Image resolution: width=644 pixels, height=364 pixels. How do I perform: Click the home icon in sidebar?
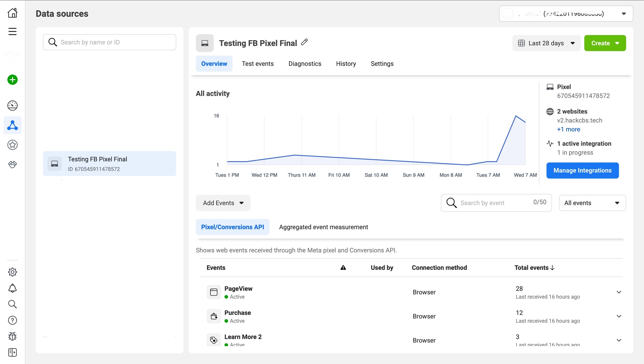[12, 13]
